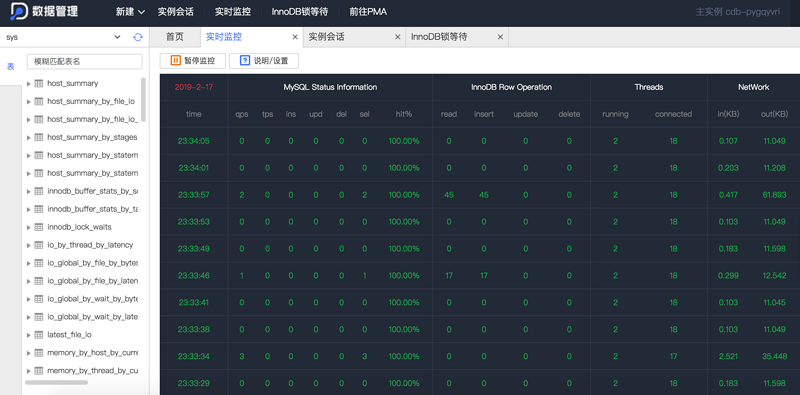Click table icon of io_by_thread_by_latency
Viewport: 800px width, 395px height.
click(x=39, y=245)
